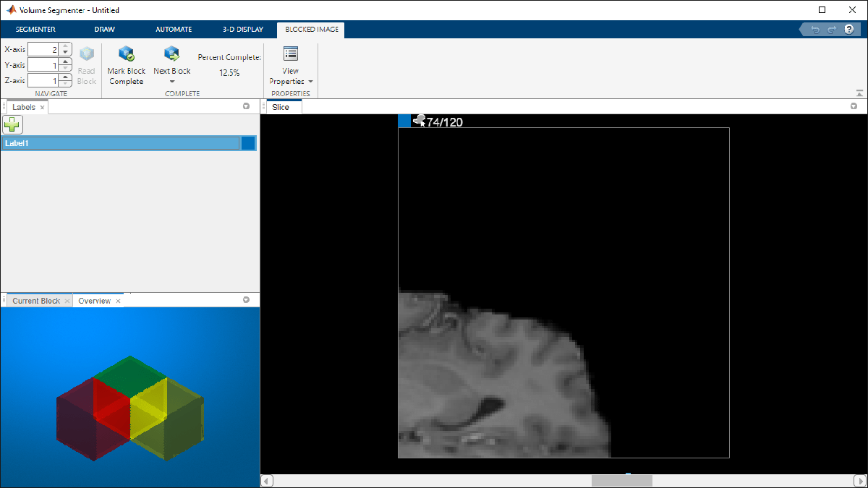Close the Current Block tab
Image resolution: width=868 pixels, height=488 pixels.
click(x=67, y=301)
